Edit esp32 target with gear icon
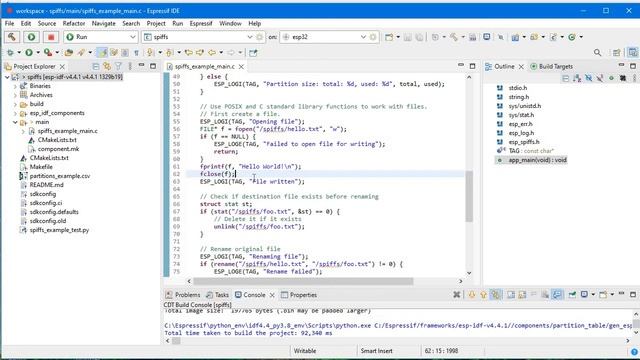The width and height of the screenshot is (640, 360). pyautogui.click(x=373, y=37)
